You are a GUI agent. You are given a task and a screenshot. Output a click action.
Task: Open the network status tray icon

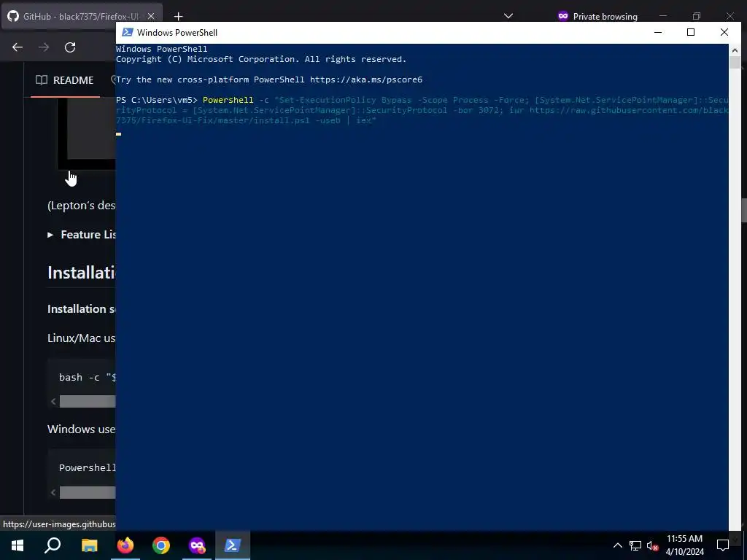pyautogui.click(x=635, y=545)
